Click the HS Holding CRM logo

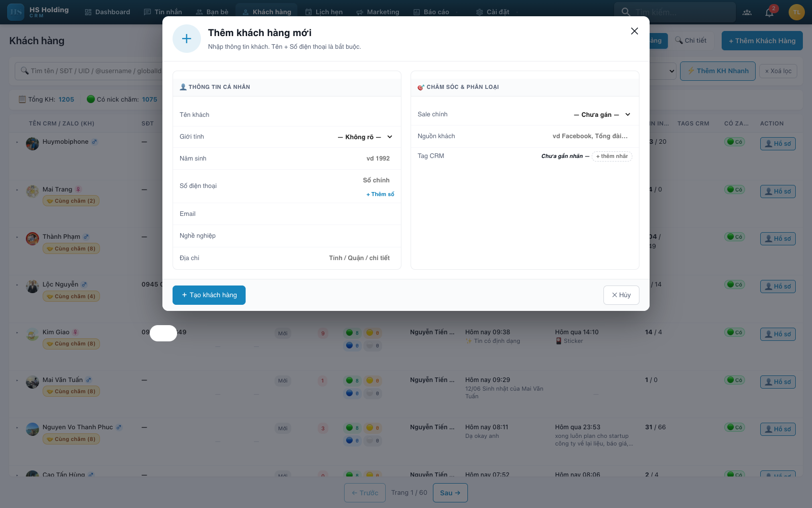[39, 12]
